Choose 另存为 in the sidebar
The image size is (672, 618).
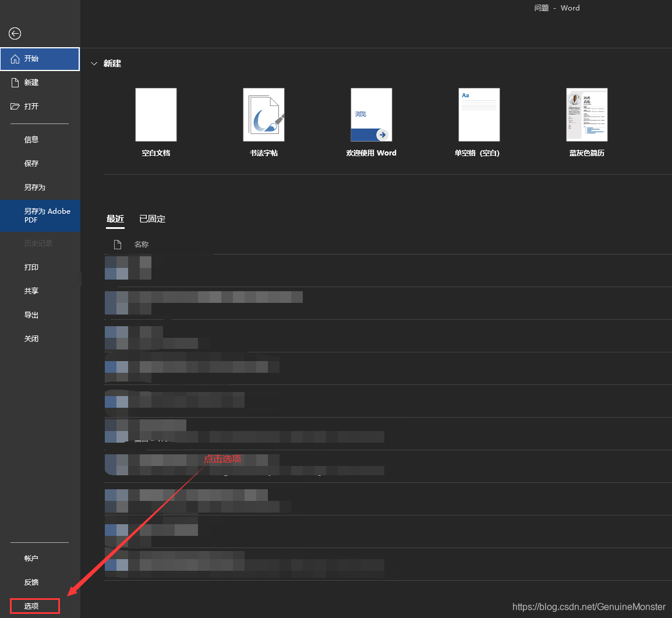40,188
